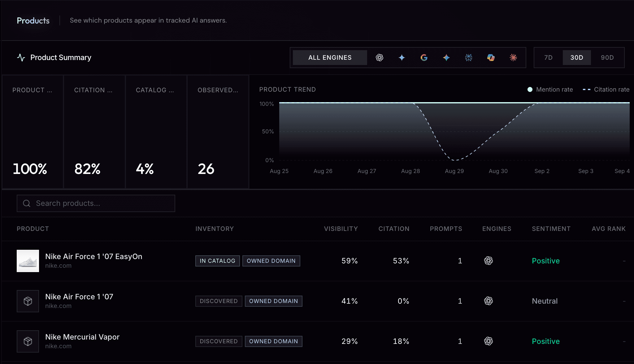
Task: Open Nike Air Force 1 EasyOn shoe thumbnail
Action: pos(28,261)
